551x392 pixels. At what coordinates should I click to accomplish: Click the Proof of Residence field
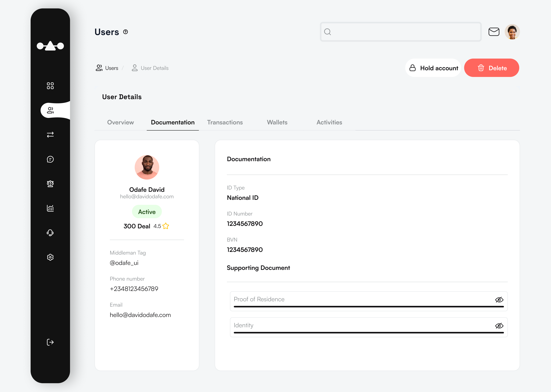[x=369, y=301]
